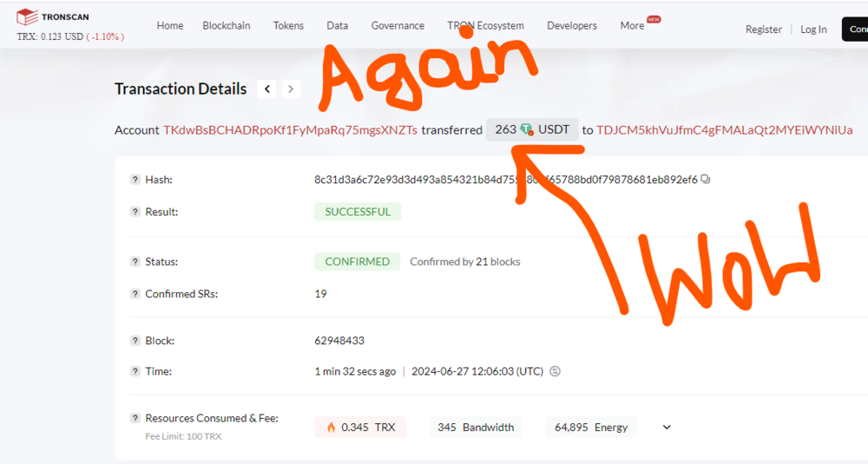
Task: Click help icon next to Time
Action: 135,371
